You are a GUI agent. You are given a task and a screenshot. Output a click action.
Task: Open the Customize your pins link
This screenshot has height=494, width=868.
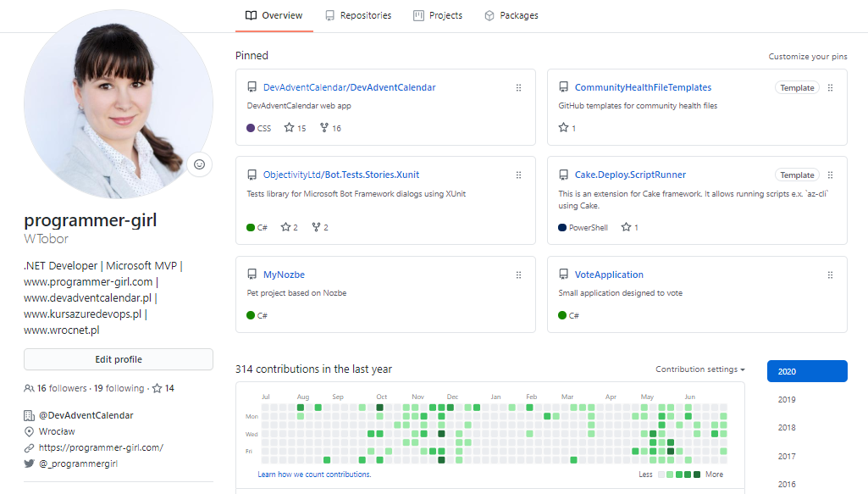point(807,55)
